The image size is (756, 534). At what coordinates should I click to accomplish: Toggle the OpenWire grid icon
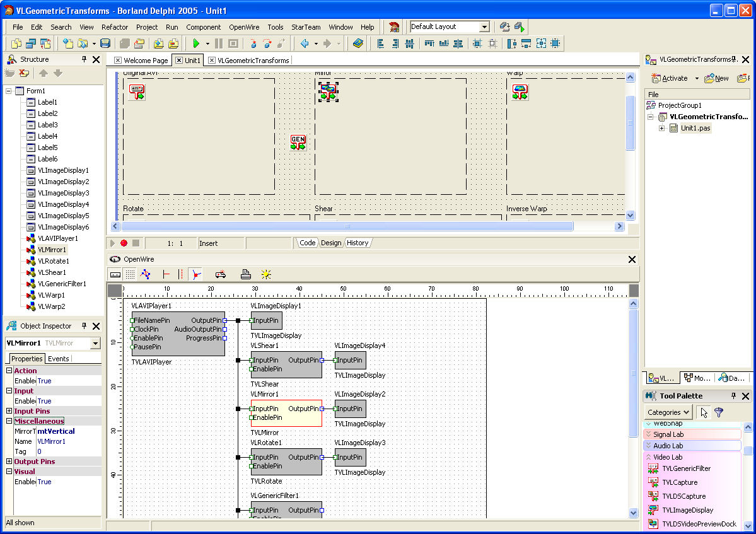(x=130, y=274)
